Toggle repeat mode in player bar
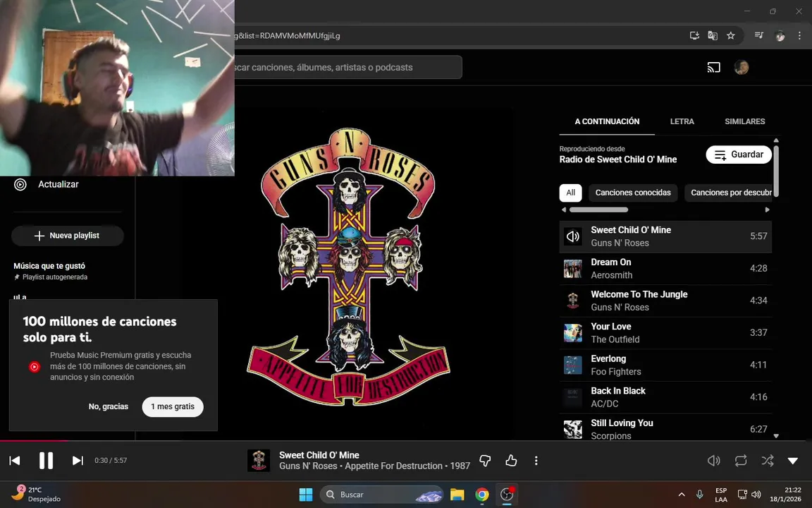The width and height of the screenshot is (812, 508). click(x=741, y=460)
